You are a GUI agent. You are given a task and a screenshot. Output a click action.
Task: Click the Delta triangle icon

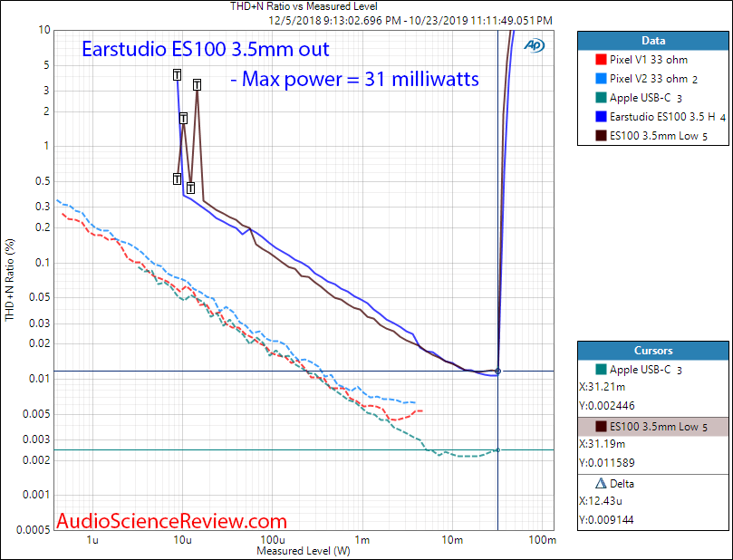coord(601,483)
